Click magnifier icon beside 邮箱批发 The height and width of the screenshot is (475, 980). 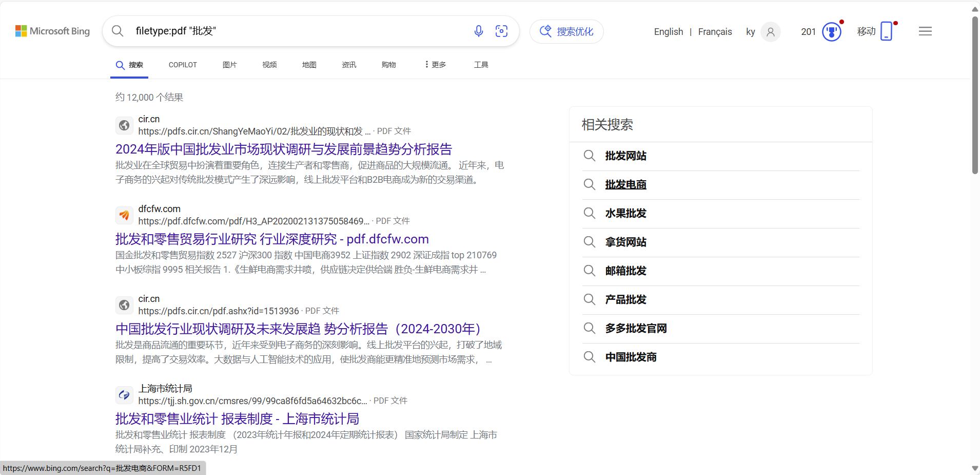[590, 271]
